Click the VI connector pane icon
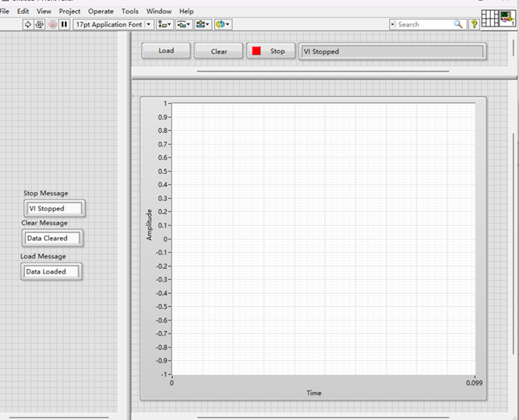Viewport: 519px width, 420px height. 491,19
